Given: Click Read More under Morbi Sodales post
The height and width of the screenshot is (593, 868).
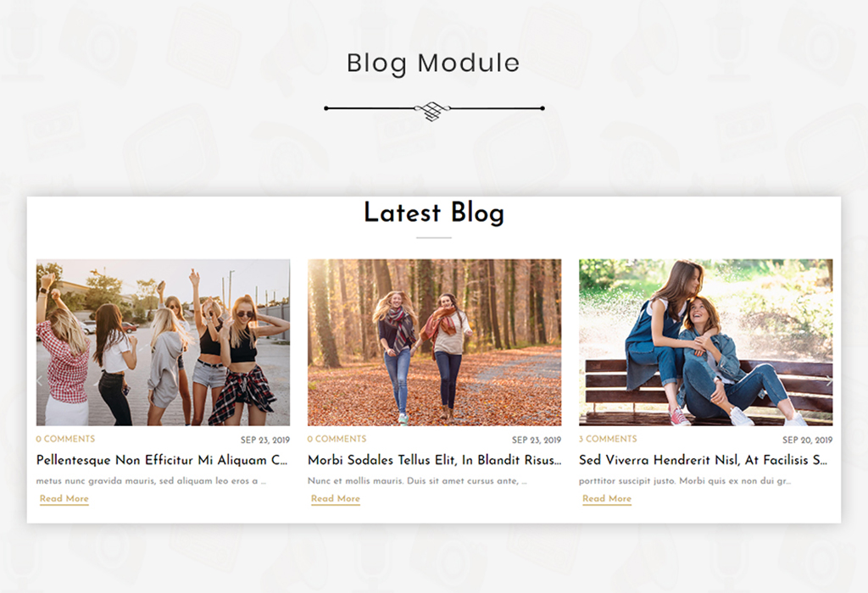Looking at the screenshot, I should point(336,498).
